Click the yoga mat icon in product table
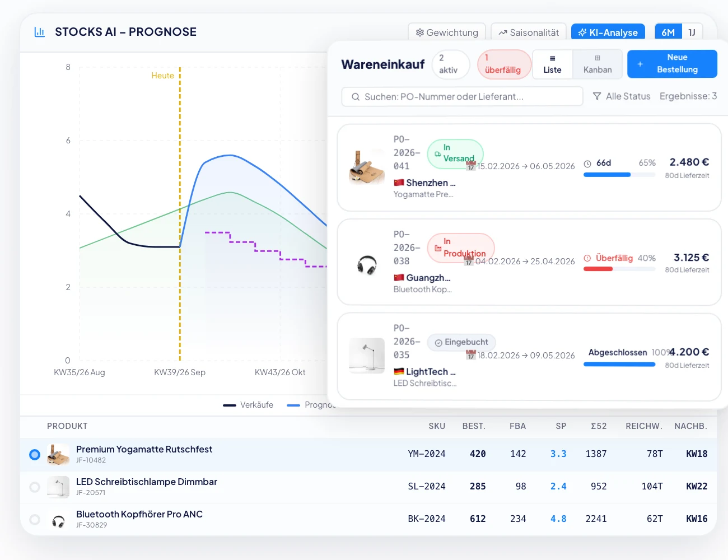This screenshot has width=728, height=560. click(x=58, y=455)
